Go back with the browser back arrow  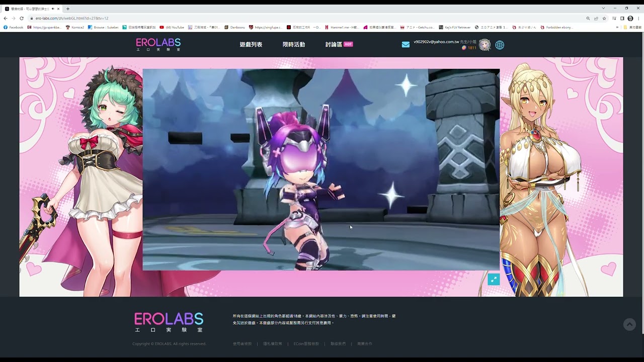click(x=6, y=18)
